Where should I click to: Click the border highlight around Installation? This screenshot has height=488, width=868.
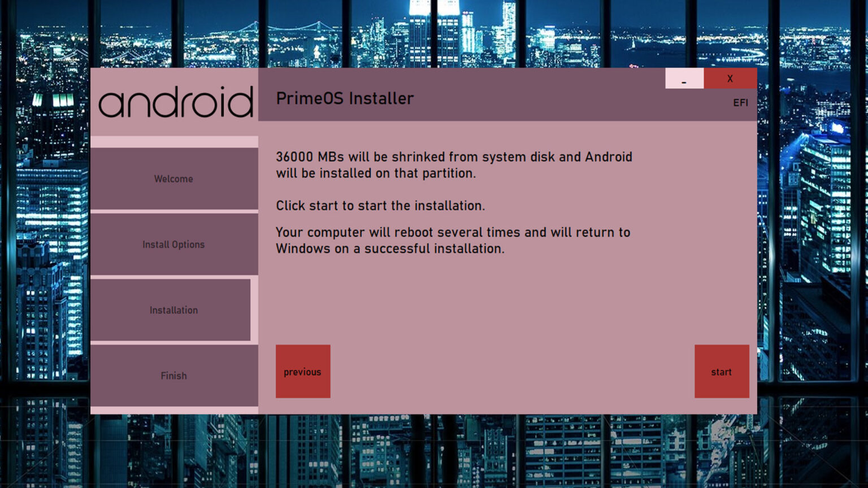point(255,310)
